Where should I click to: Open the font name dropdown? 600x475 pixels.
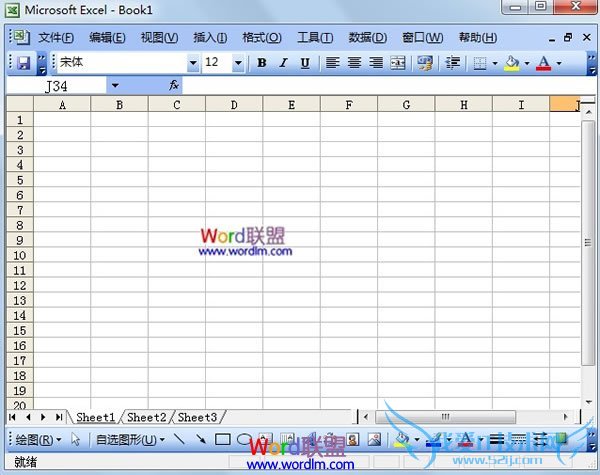(193, 63)
